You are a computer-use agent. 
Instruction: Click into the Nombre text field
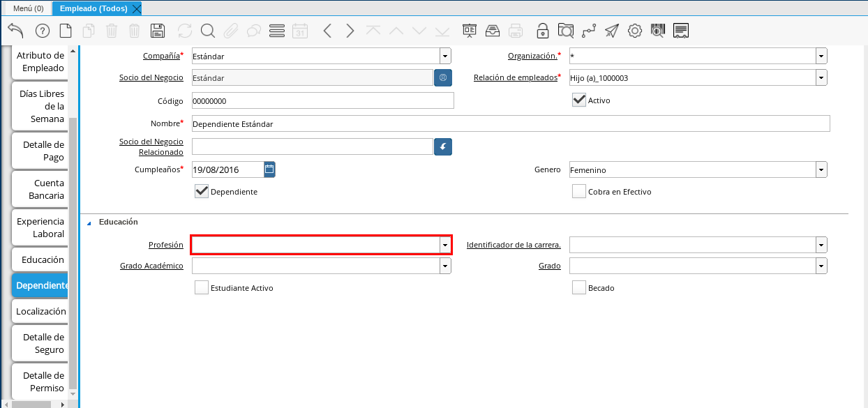click(x=509, y=123)
